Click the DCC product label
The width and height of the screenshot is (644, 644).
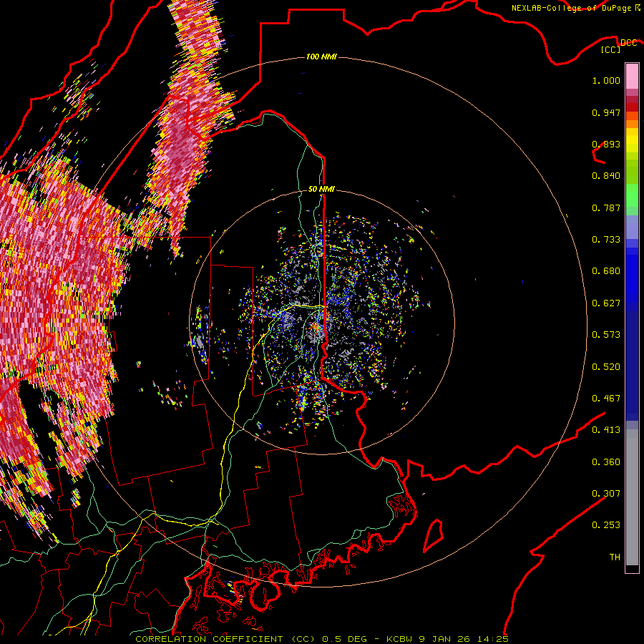point(628,42)
